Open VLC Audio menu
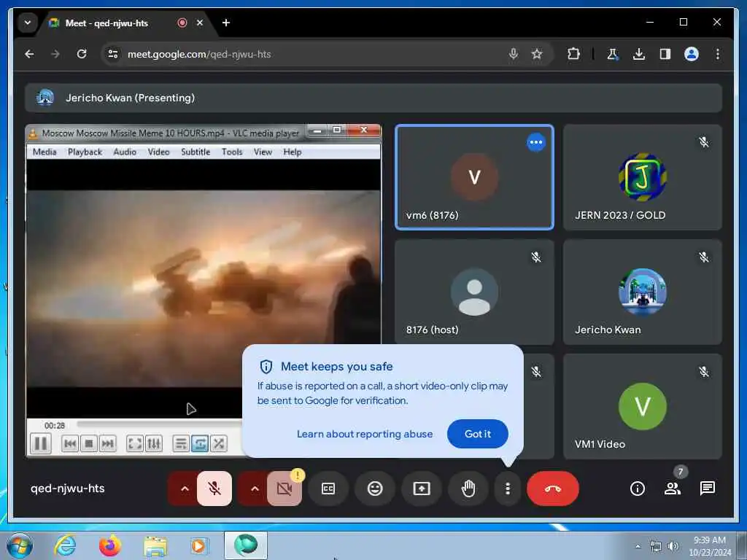 [125, 152]
